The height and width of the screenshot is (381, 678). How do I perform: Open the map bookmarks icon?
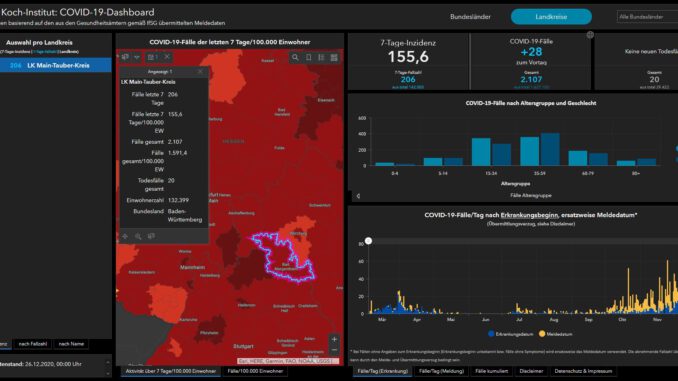tap(308, 57)
